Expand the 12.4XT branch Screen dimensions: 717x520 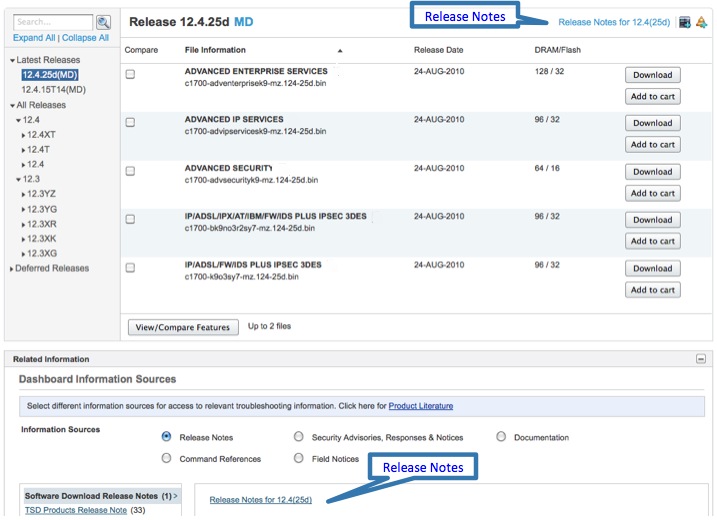pos(23,135)
